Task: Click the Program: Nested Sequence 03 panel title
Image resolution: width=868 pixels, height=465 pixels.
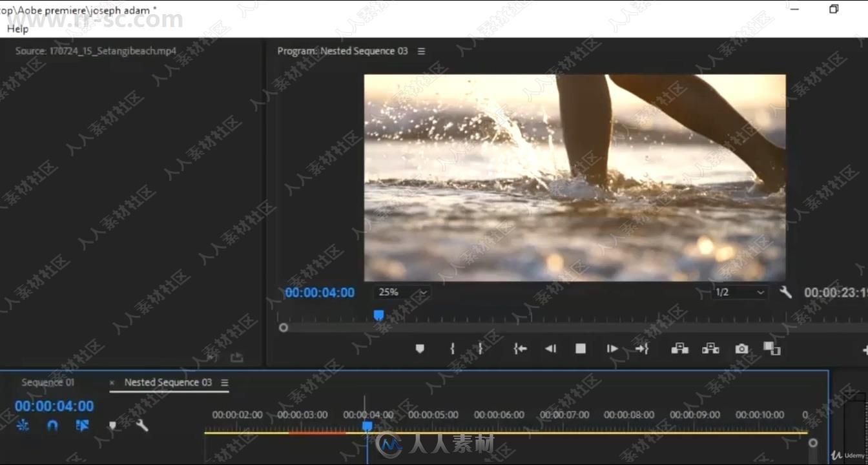Action: coord(342,51)
